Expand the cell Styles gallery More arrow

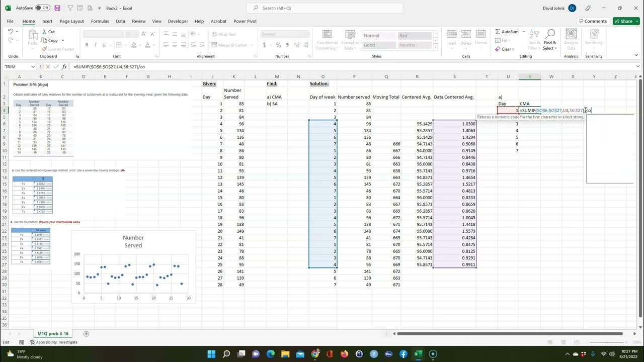436,47
